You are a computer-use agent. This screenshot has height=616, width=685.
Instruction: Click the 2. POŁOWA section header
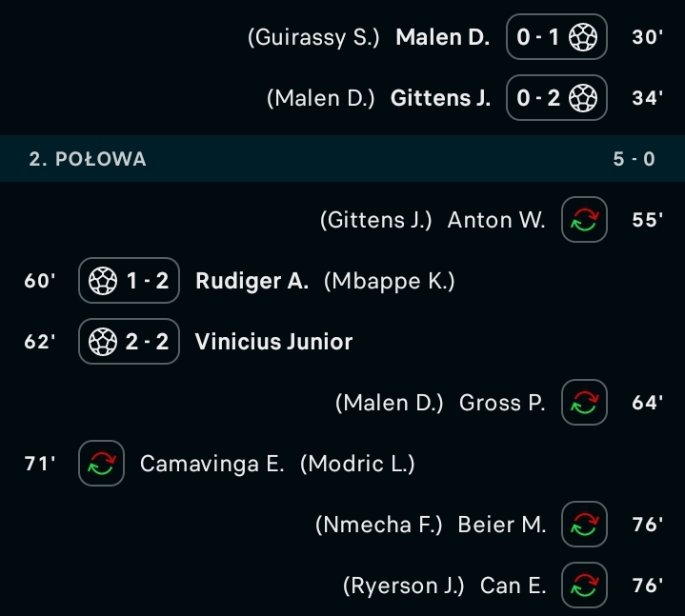tap(88, 159)
